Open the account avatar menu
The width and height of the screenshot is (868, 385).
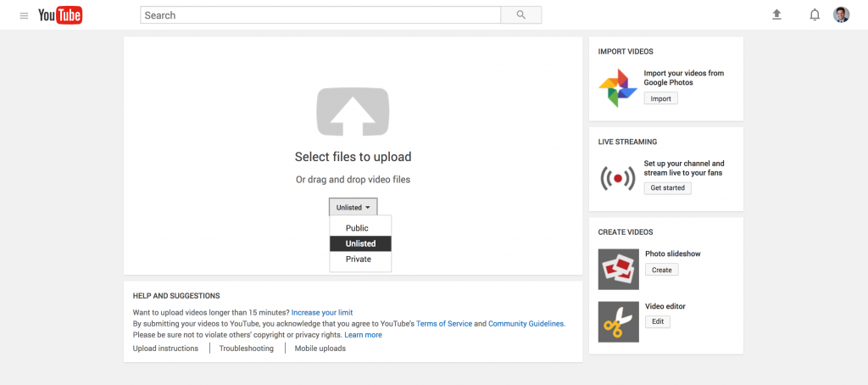pyautogui.click(x=842, y=15)
